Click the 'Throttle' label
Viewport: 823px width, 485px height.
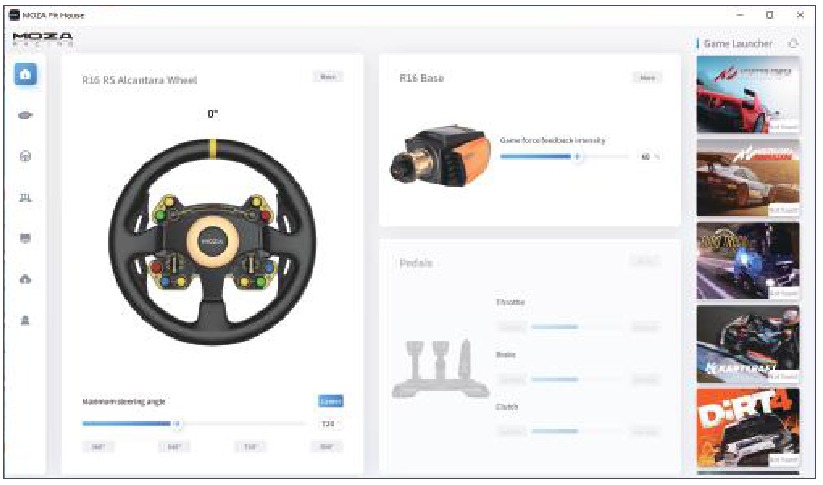click(511, 302)
